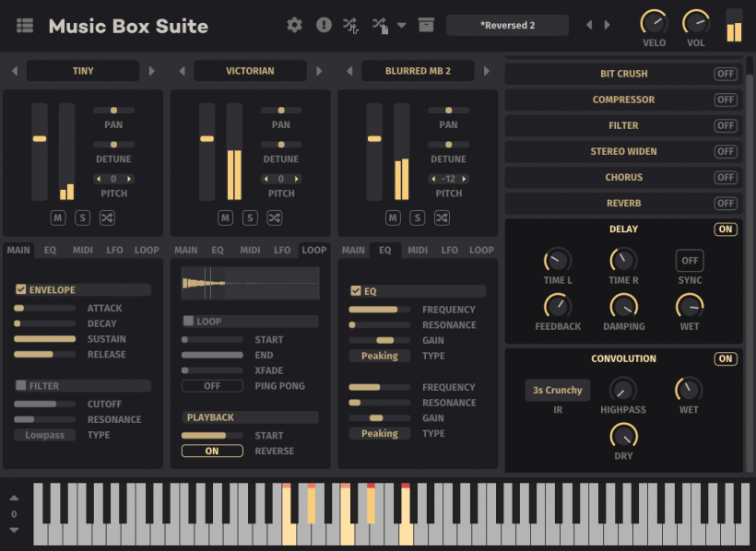The width and height of the screenshot is (756, 551).
Task: Expand the randomize options dropdown arrow
Action: pyautogui.click(x=401, y=25)
